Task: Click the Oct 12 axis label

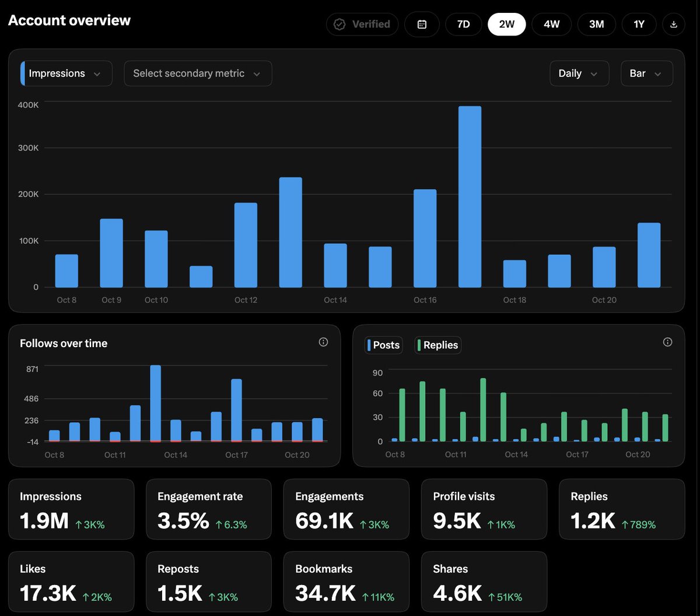Action: [x=246, y=300]
